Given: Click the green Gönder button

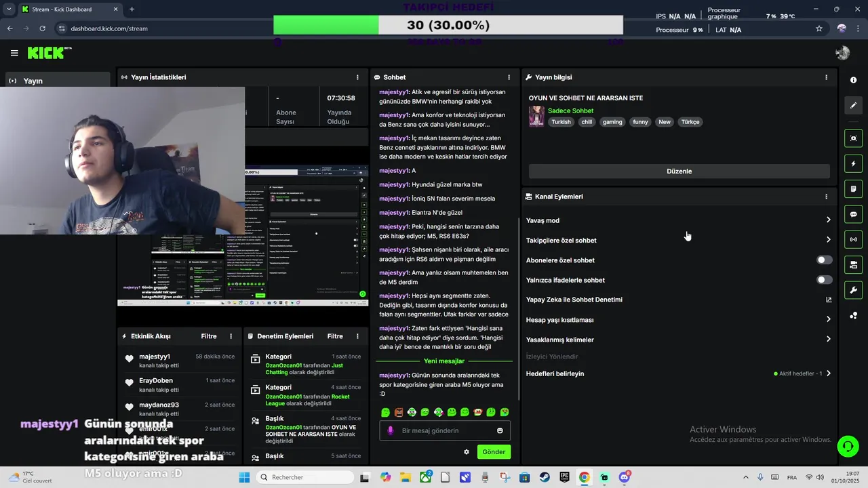Looking at the screenshot, I should click(494, 452).
